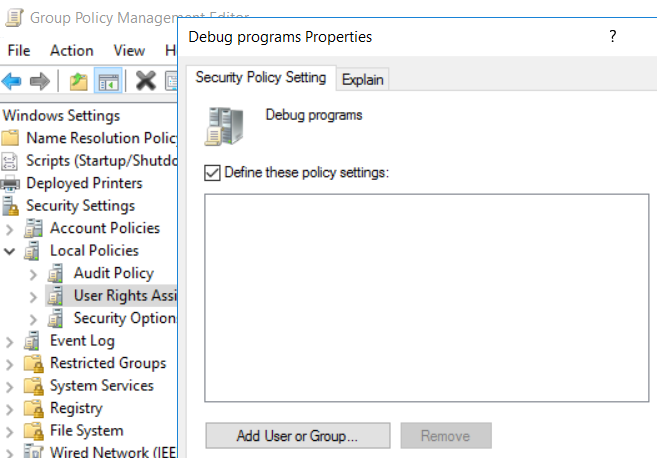Expand the Account Policies node

pyautogui.click(x=10, y=228)
